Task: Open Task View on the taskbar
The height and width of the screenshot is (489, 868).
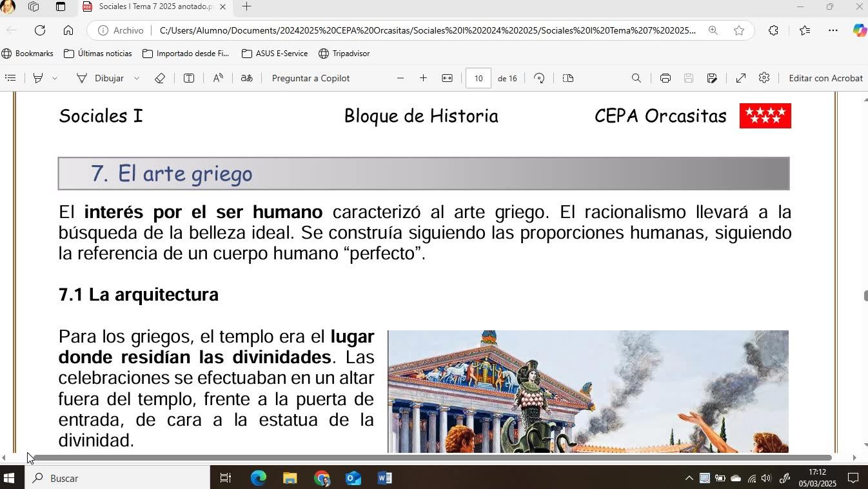Action: pos(226,479)
